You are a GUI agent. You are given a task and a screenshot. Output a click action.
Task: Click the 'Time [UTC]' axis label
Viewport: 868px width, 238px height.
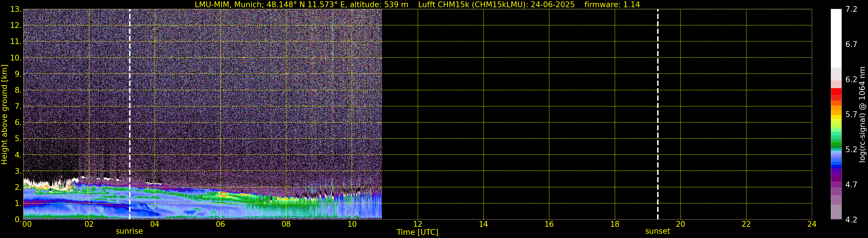417,232
